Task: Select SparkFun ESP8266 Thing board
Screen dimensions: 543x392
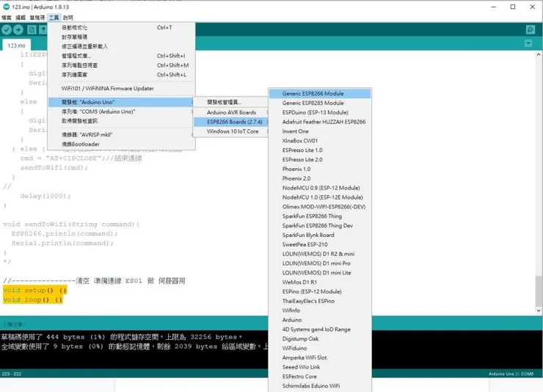Action: point(320,216)
